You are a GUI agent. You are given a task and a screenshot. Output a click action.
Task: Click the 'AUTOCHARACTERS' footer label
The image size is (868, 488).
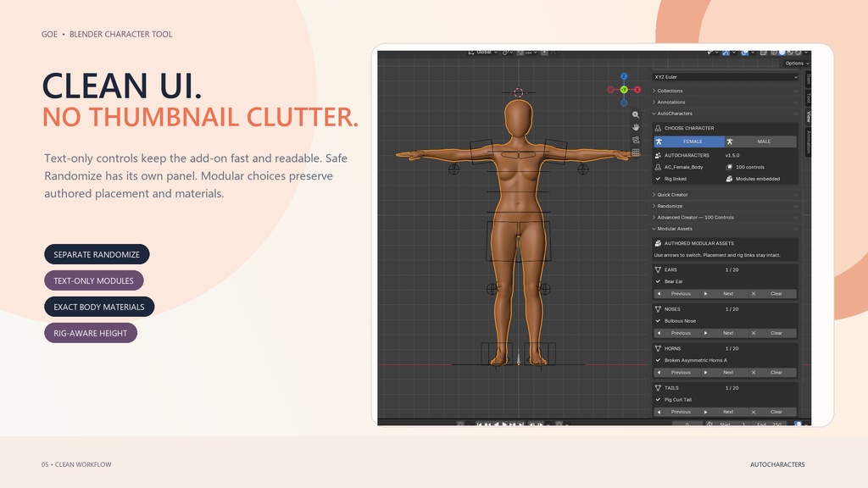[x=777, y=465]
